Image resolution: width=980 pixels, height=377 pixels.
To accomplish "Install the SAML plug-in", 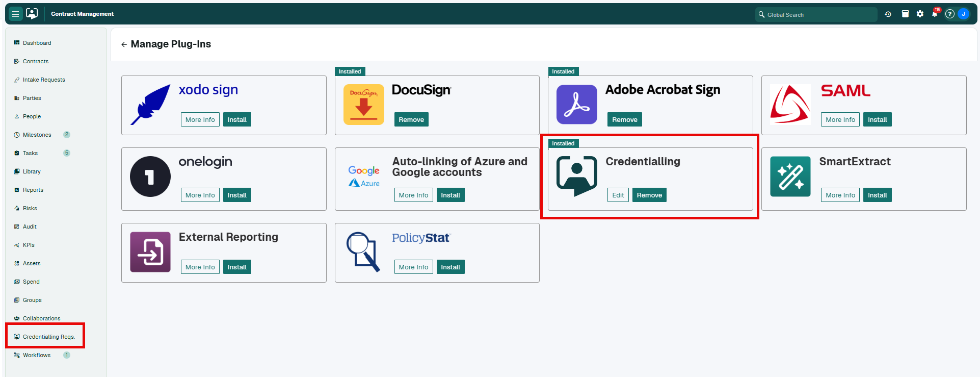I will pyautogui.click(x=878, y=119).
